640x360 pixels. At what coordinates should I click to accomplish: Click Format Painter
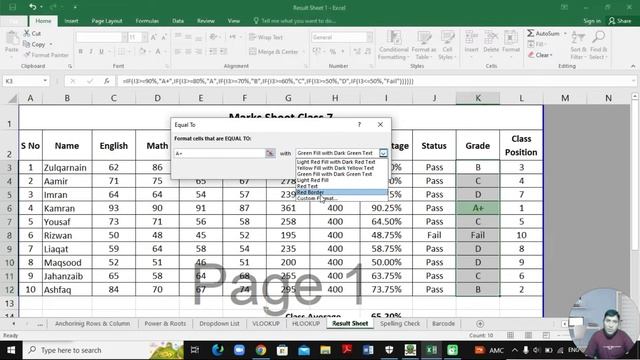click(x=46, y=55)
